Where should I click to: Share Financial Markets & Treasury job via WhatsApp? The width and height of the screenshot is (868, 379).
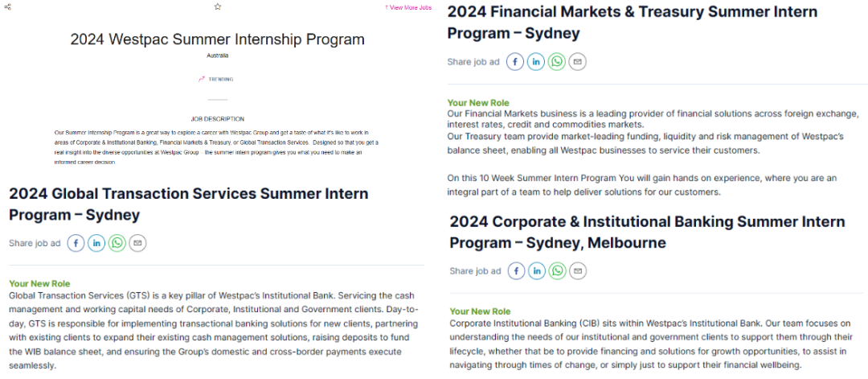557,61
